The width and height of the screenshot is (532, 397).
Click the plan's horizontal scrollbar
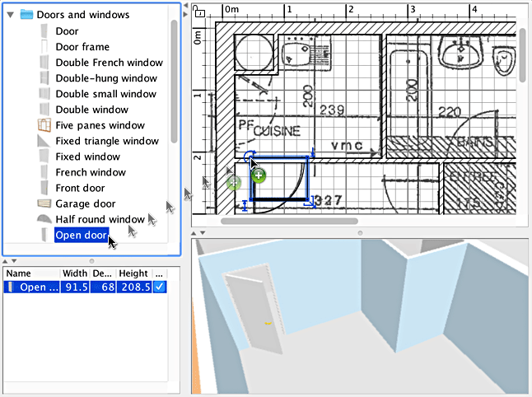coord(288,221)
